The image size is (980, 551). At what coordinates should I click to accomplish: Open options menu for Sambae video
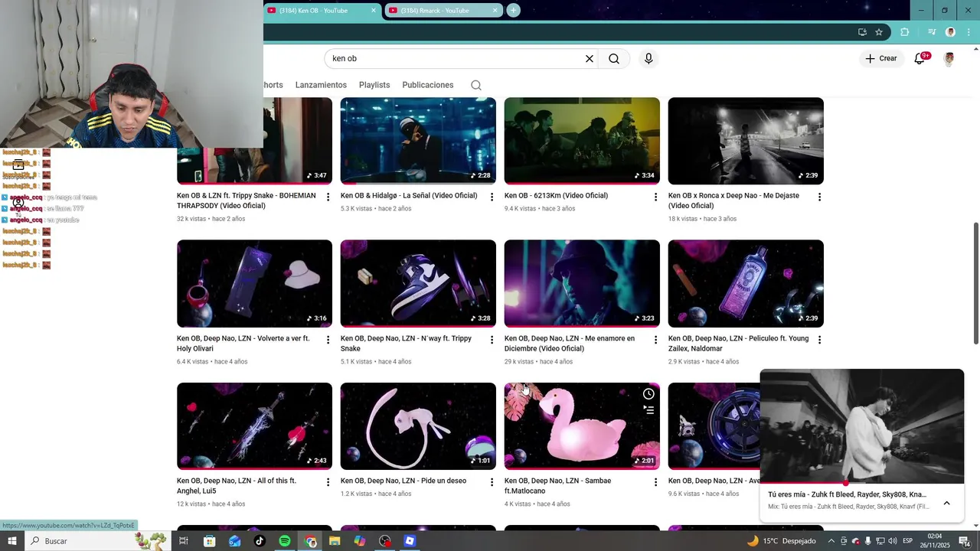655,482
